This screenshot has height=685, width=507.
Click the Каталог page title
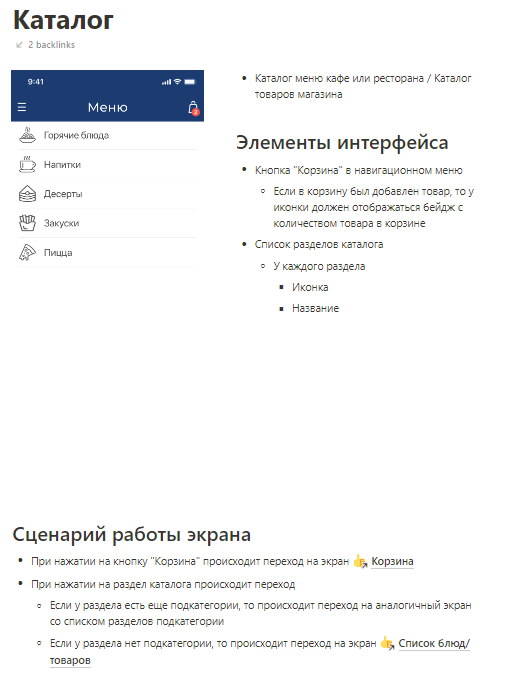pyautogui.click(x=63, y=20)
